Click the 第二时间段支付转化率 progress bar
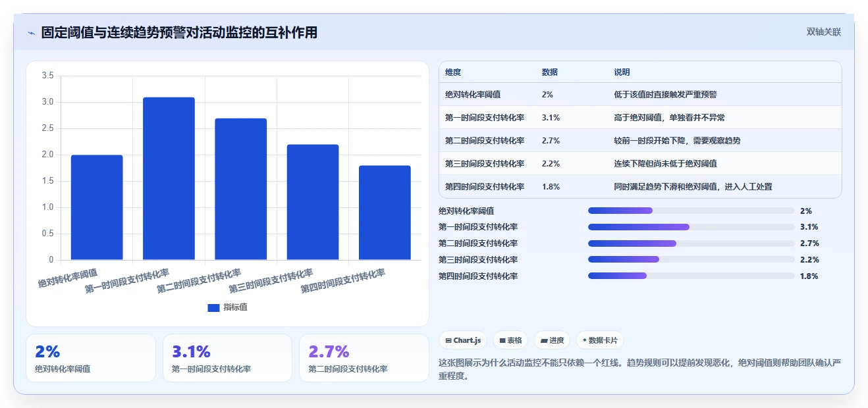Screen dimensions: 868x408 (691, 243)
